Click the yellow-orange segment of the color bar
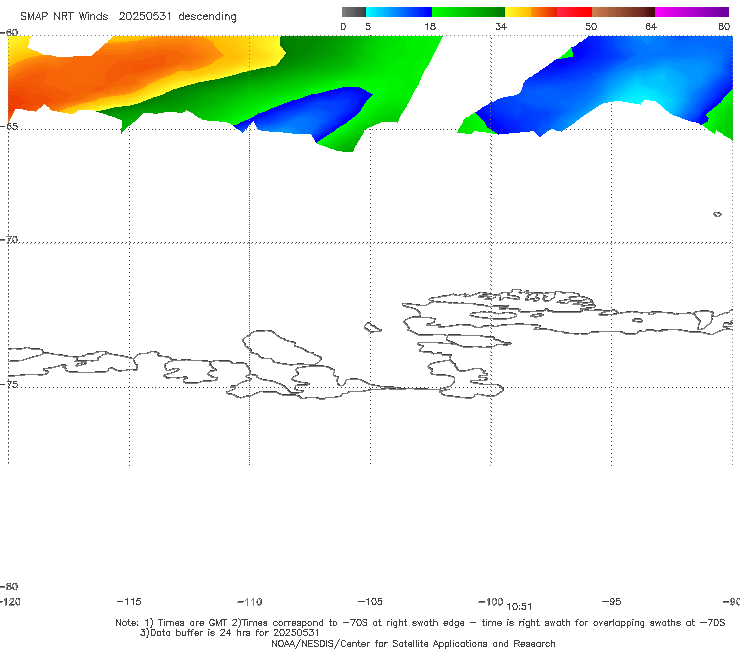 pyautogui.click(x=530, y=12)
